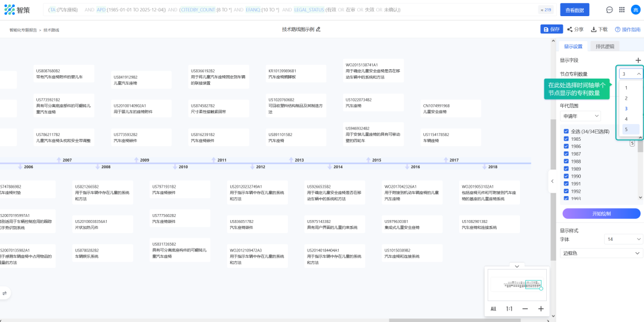Open patent card US8366192B2
Image resolution: width=644 pixels, height=322 pixels.
(x=218, y=77)
